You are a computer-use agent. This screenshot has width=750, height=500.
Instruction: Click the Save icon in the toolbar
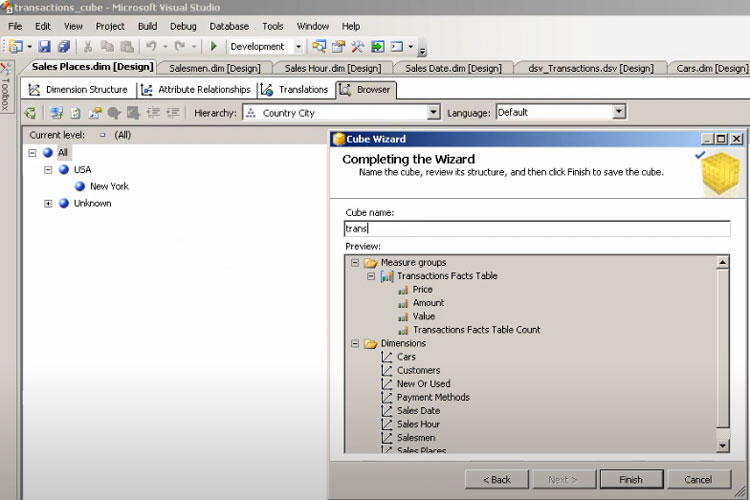point(47,46)
